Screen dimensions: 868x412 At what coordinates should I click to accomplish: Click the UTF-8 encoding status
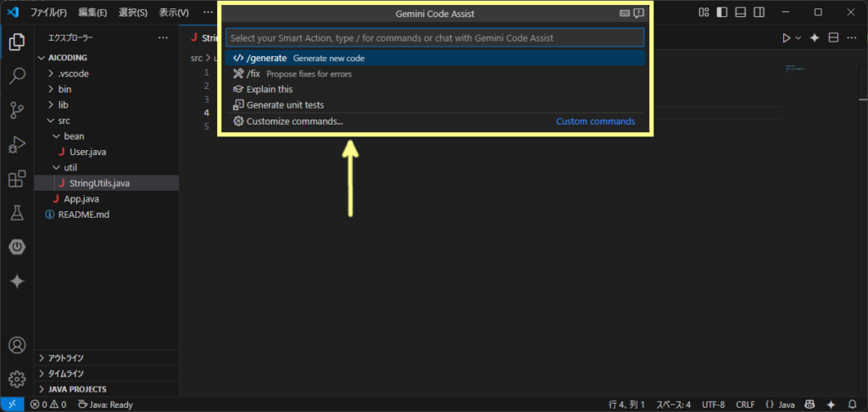(713, 405)
